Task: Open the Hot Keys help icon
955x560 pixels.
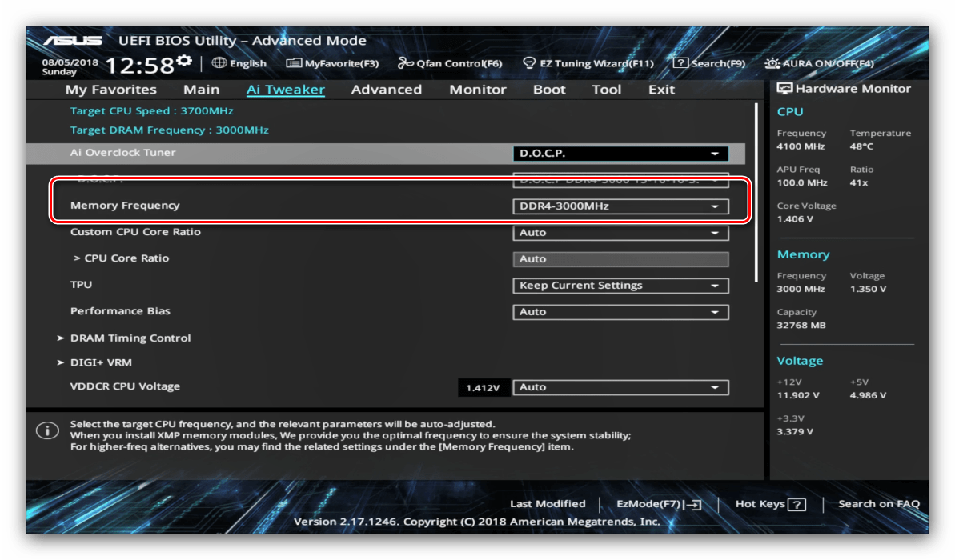Action: tap(797, 504)
